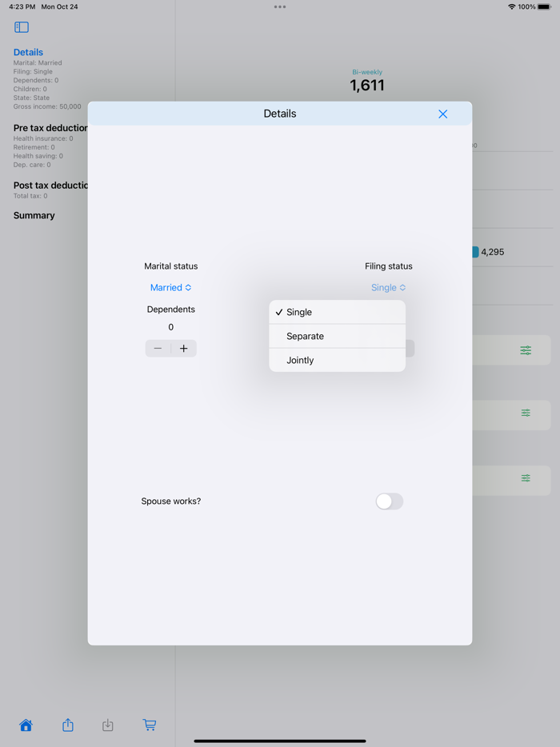Tap the three-dot multitasking indicator
The width and height of the screenshot is (560, 747).
pyautogui.click(x=280, y=6)
